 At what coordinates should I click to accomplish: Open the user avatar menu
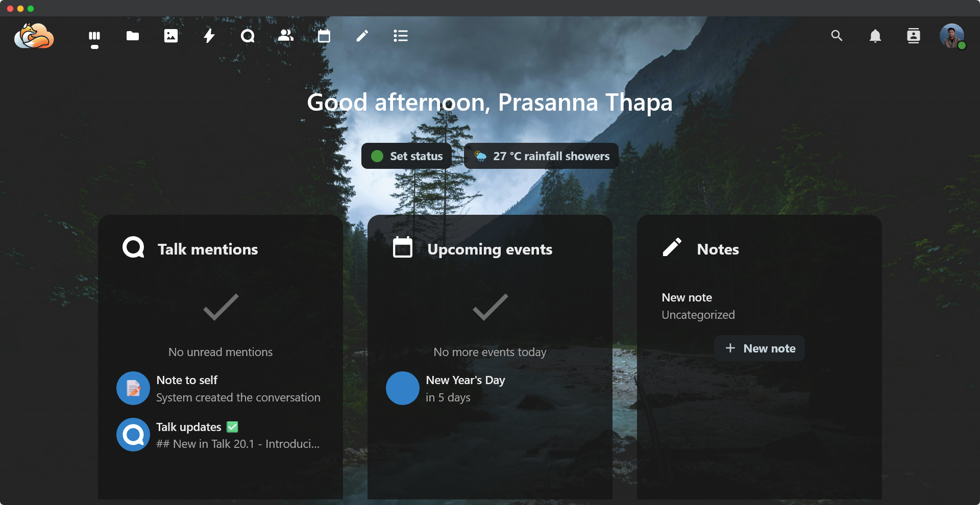(952, 36)
